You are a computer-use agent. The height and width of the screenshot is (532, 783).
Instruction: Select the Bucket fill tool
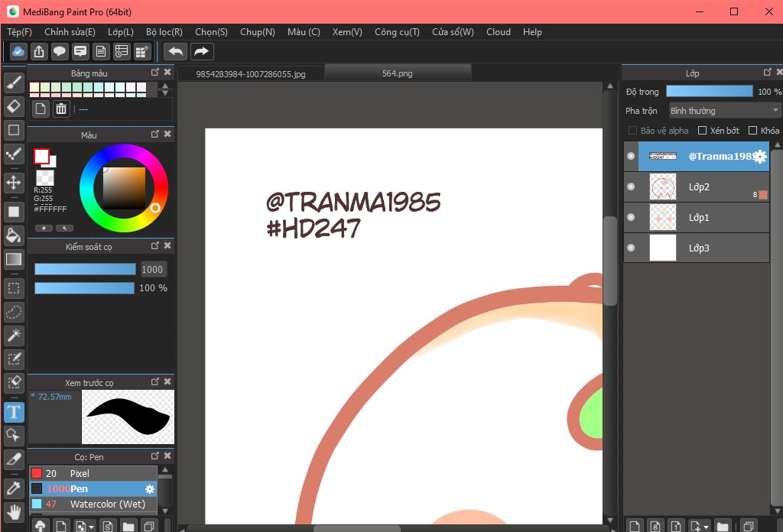click(14, 235)
